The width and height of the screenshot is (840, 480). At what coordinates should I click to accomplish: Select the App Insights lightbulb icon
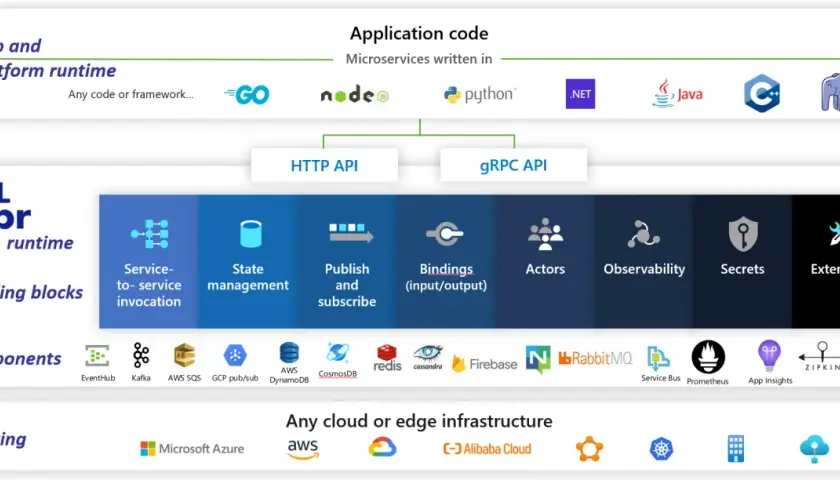click(769, 356)
